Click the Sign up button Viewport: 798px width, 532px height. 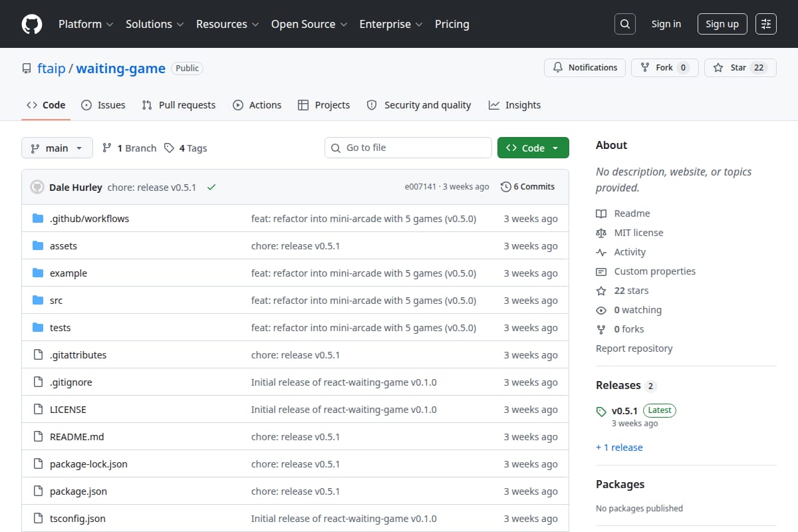click(722, 24)
